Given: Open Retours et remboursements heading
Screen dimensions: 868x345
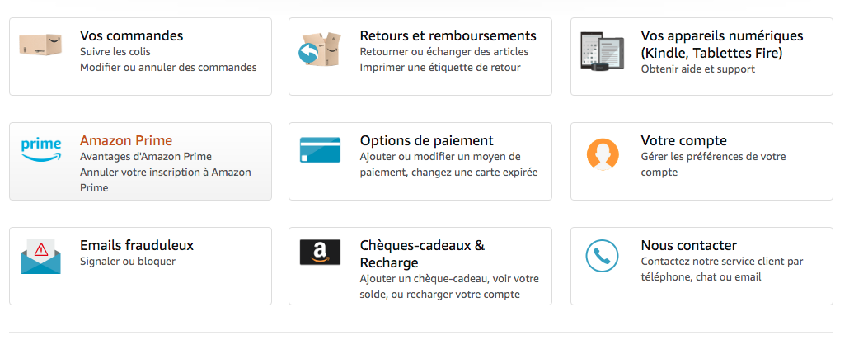Looking at the screenshot, I should tap(448, 35).
